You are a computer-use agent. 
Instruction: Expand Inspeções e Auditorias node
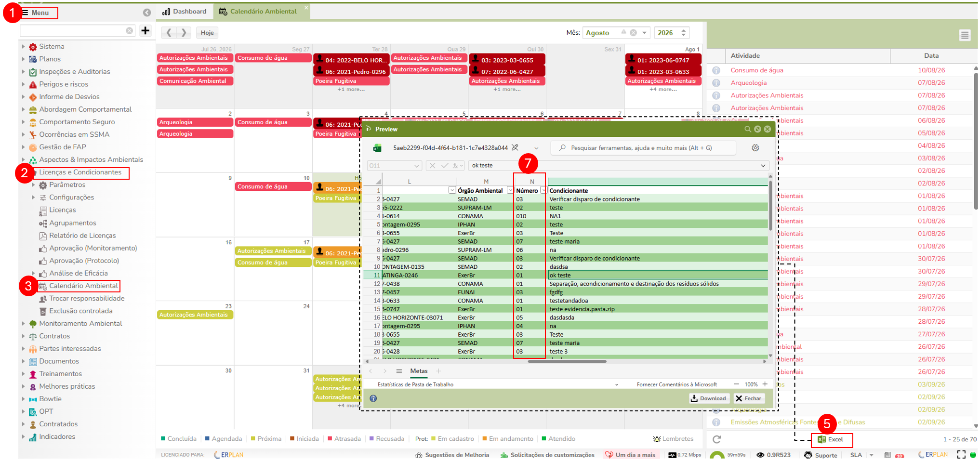(23, 72)
